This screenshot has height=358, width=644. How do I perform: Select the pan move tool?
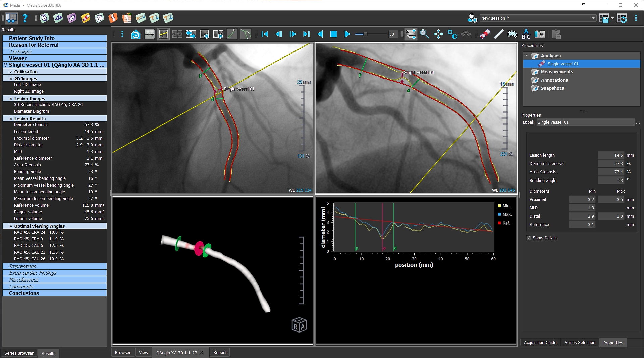pyautogui.click(x=438, y=34)
